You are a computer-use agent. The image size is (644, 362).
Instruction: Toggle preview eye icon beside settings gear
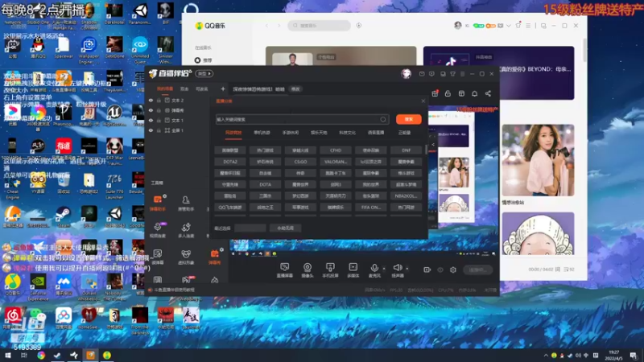(x=440, y=269)
